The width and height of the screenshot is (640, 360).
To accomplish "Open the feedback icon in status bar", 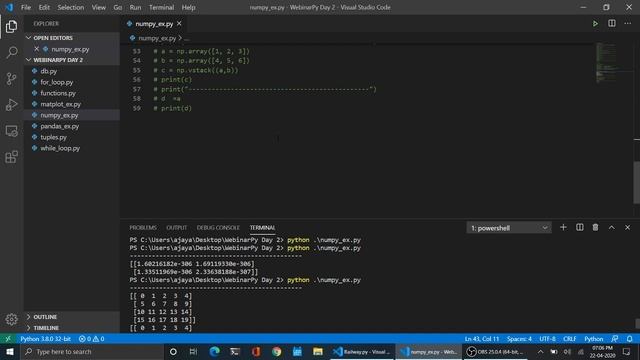I will pos(615,339).
